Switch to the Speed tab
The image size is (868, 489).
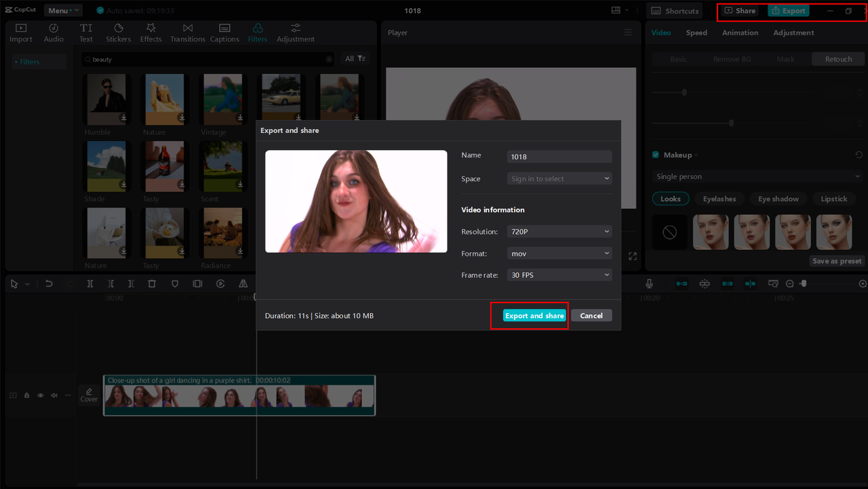pyautogui.click(x=696, y=32)
